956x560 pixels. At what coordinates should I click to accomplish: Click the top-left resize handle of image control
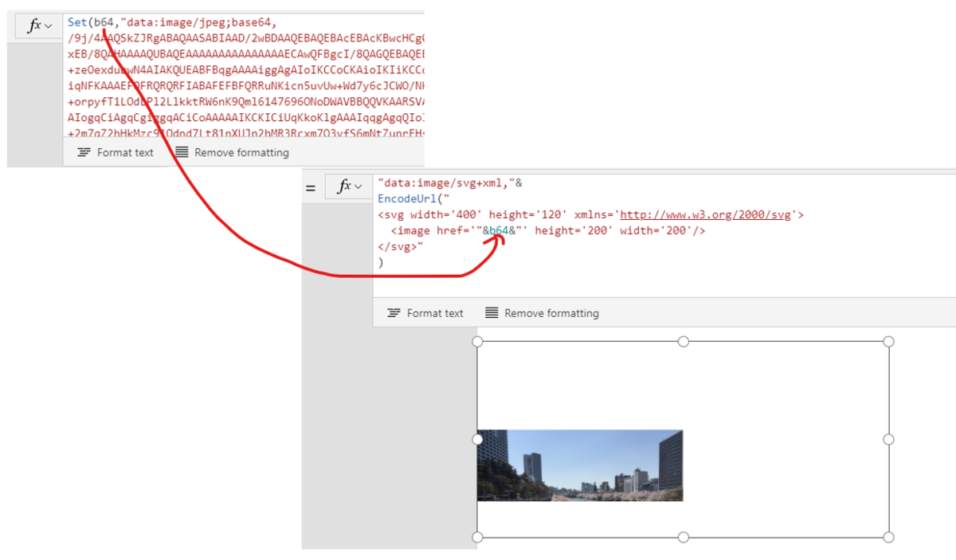click(x=477, y=341)
